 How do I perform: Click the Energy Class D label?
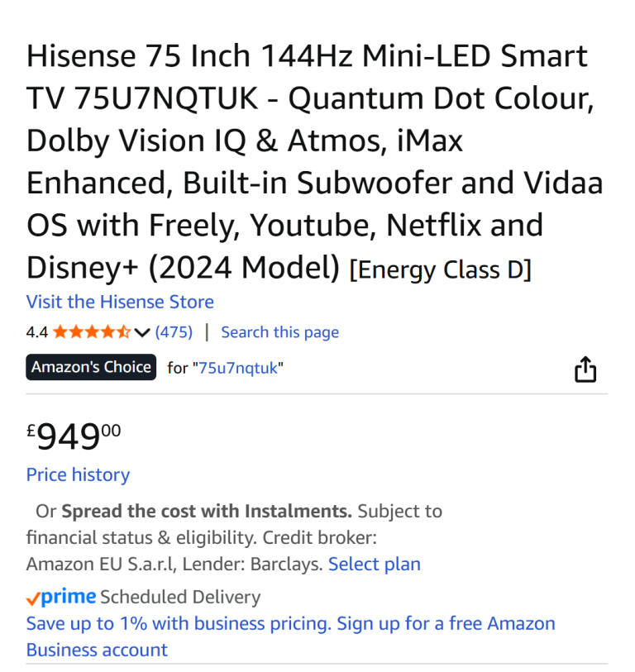click(441, 270)
